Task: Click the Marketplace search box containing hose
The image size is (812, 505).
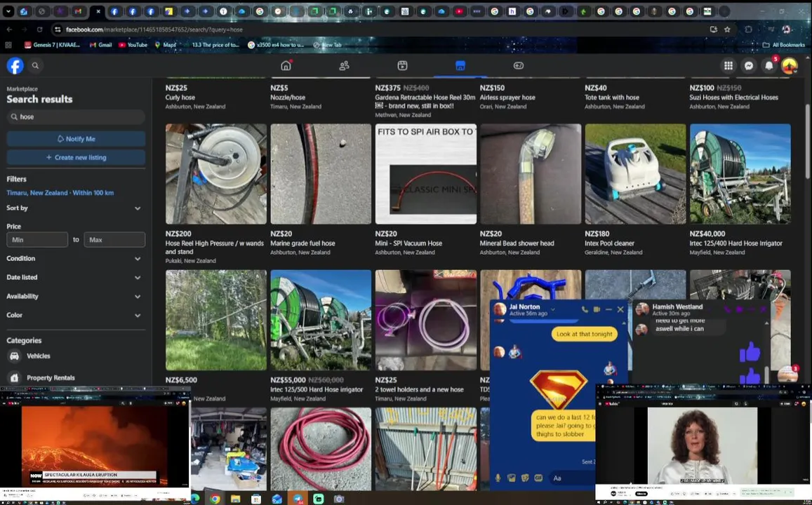Action: (76, 117)
